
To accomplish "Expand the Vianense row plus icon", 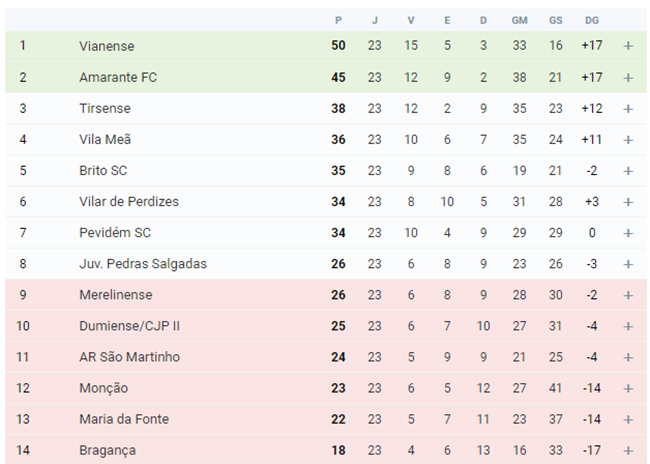I will [x=628, y=46].
